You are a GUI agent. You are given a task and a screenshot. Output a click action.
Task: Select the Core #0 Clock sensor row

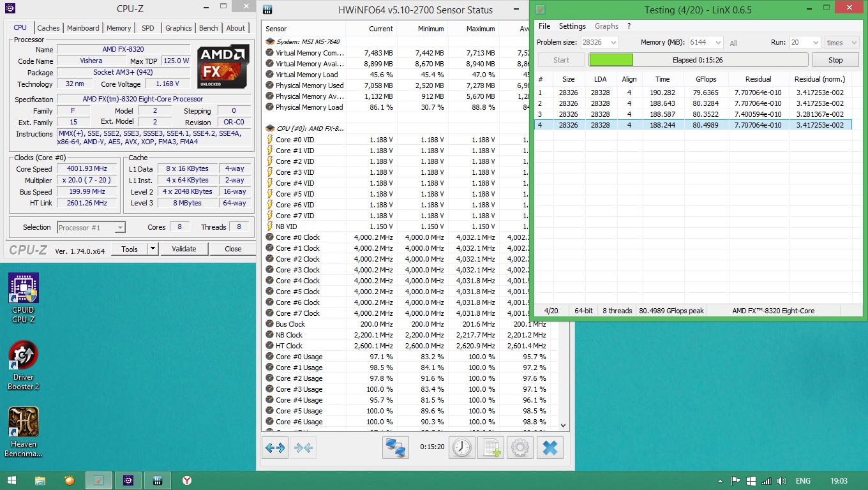point(406,237)
